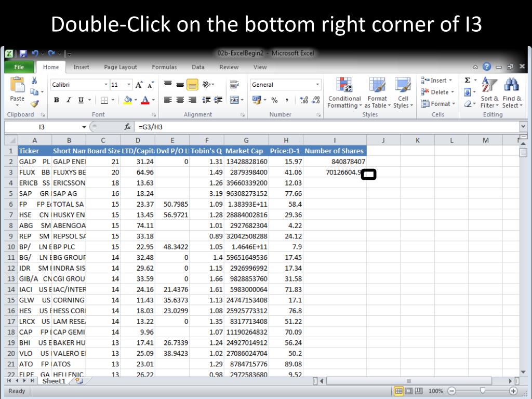Open Format as Table gallery
Screen dimensions: 532x399
377,92
